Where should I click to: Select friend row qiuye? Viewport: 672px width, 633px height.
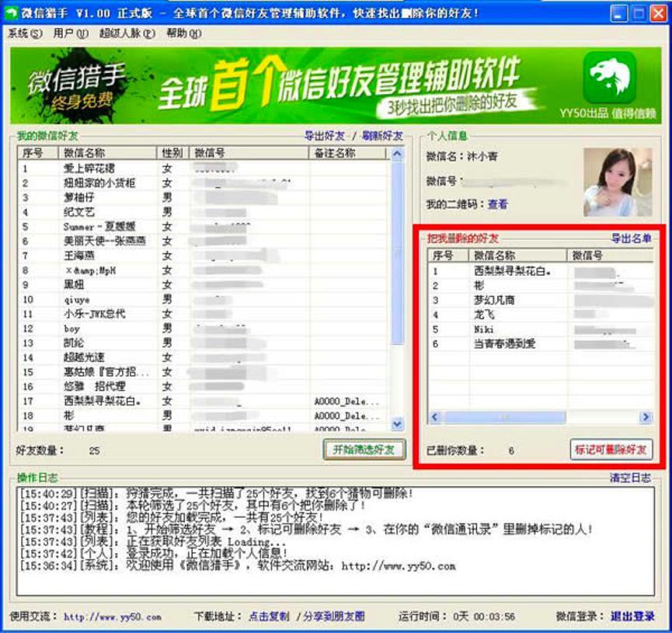(x=203, y=300)
